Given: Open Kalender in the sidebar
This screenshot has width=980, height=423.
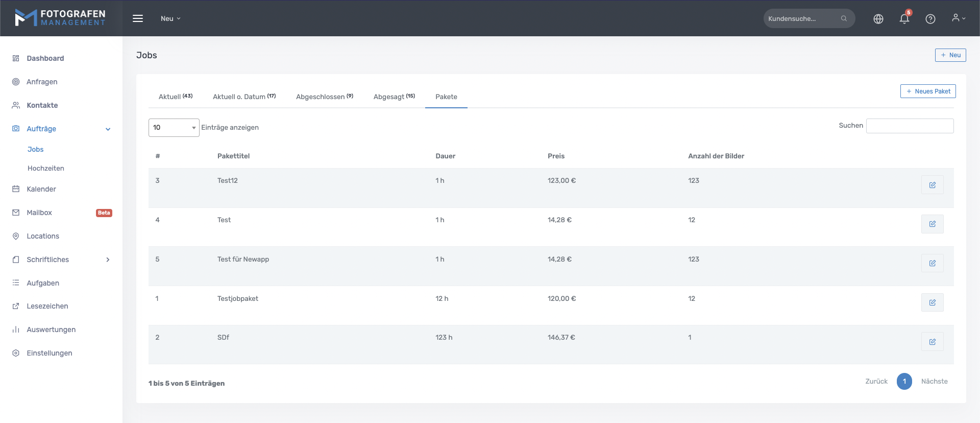Looking at the screenshot, I should point(41,189).
